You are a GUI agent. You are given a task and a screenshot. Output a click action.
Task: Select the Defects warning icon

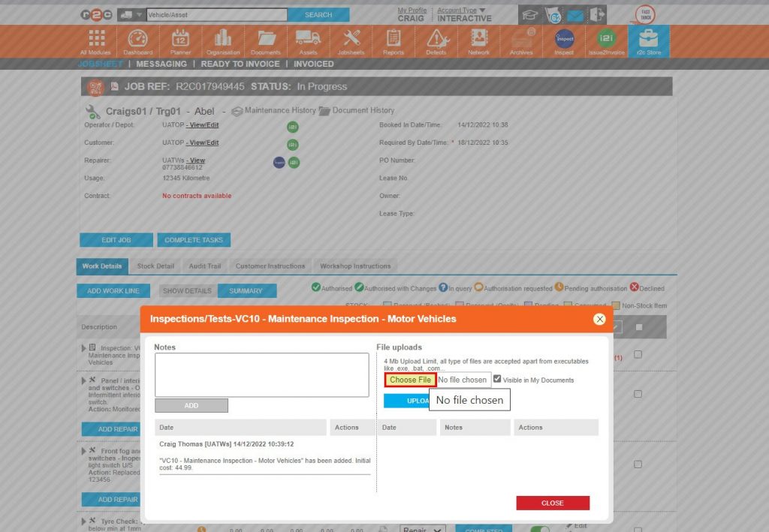click(x=436, y=39)
